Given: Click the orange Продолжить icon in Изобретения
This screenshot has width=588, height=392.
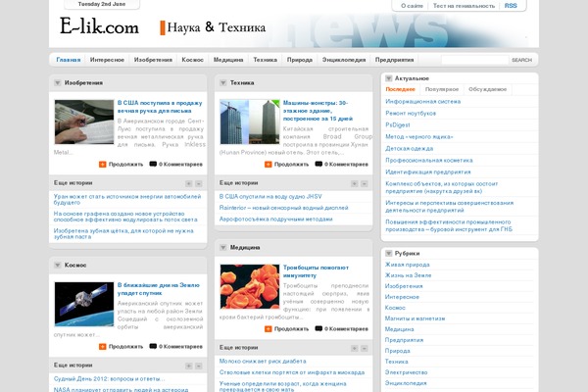Looking at the screenshot, I should [102, 165].
